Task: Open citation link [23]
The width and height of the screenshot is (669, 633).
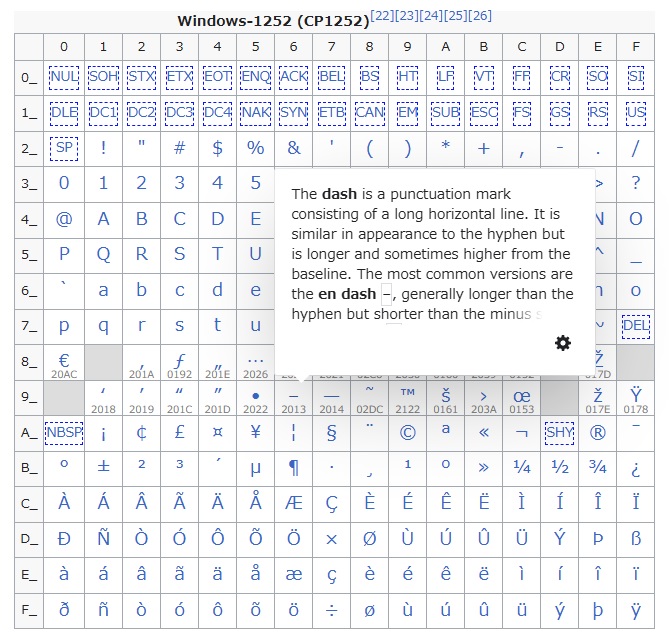Action: coord(407,16)
